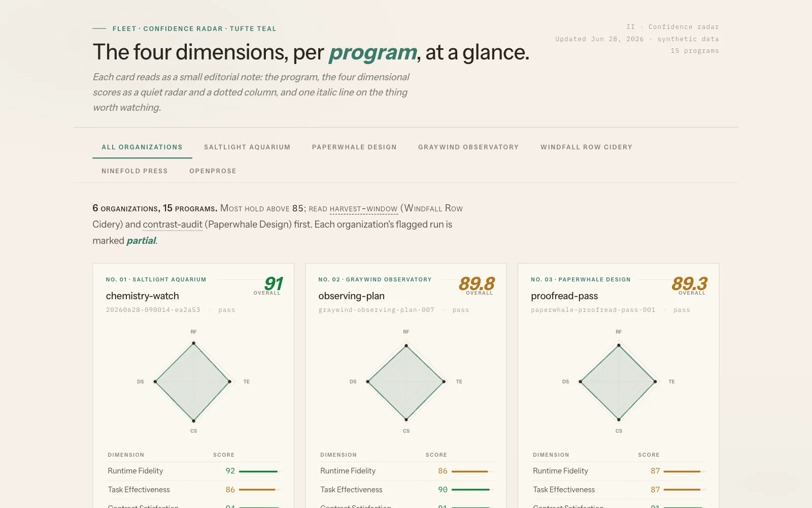Click Task Effectiveness row in proofread-pass card
This screenshot has width=812, height=508.
tap(619, 490)
